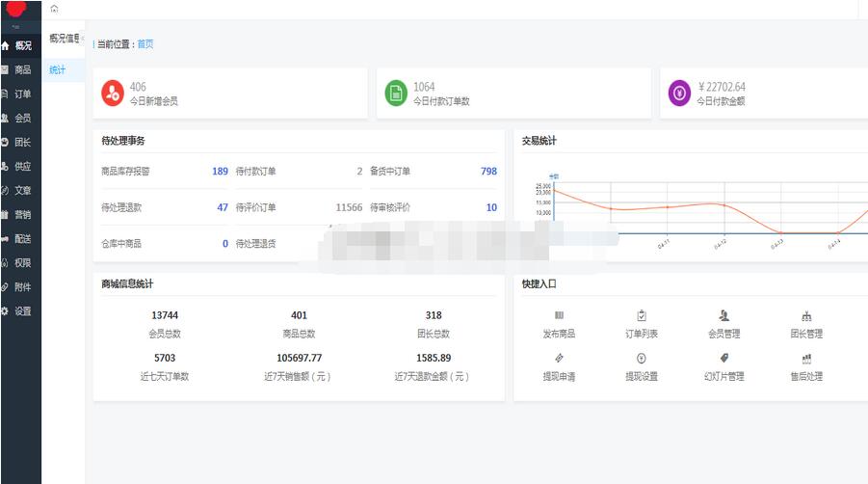Click the 近七天订单数 value 5703
Screen dimensions: 868x484
click(x=165, y=358)
